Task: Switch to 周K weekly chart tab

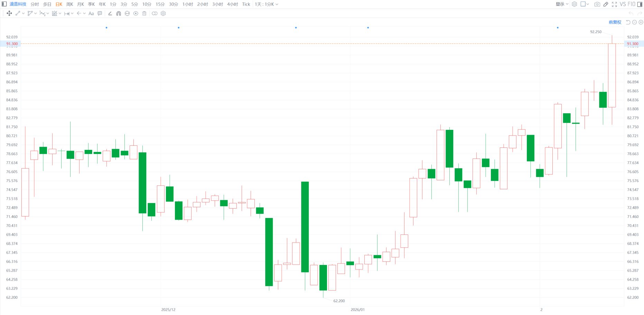Action: click(69, 4)
